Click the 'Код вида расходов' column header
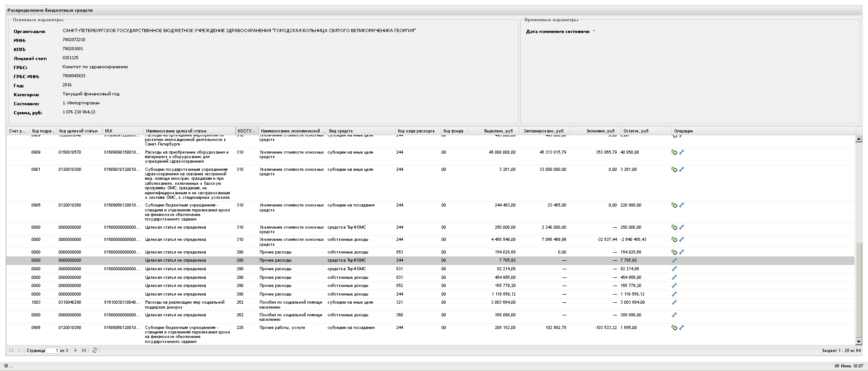 click(418, 131)
